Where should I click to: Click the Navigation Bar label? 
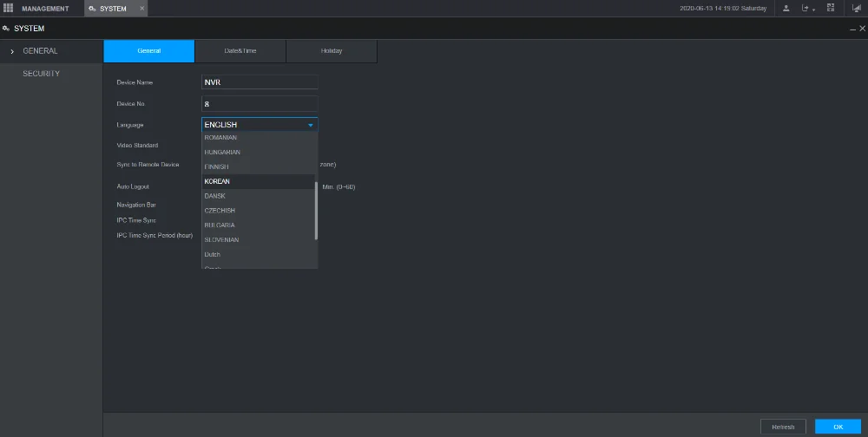coord(136,205)
